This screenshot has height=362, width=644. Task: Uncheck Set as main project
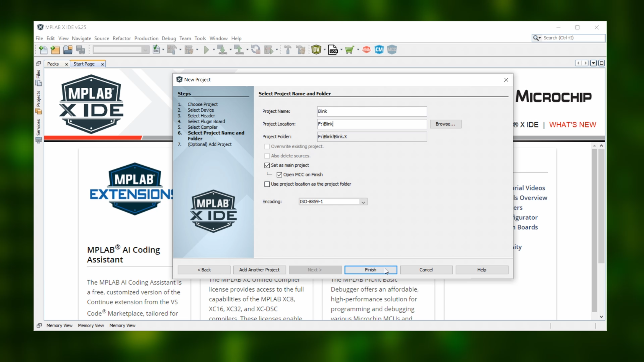267,165
